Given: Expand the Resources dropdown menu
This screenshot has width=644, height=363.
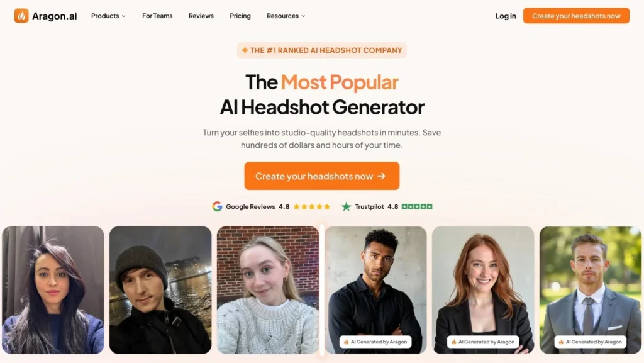Looking at the screenshot, I should 286,16.
